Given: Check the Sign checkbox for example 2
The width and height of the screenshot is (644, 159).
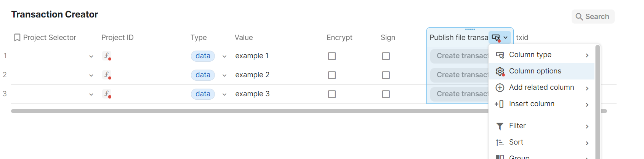Looking at the screenshot, I should (386, 75).
